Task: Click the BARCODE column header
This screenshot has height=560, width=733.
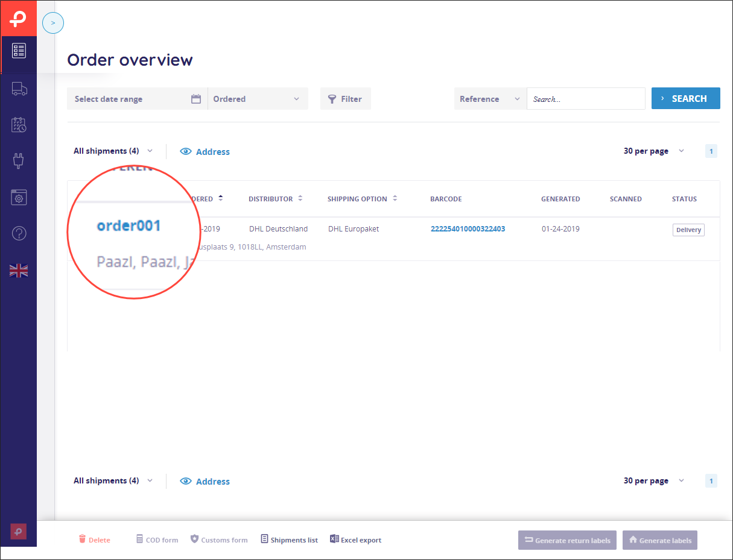Action: coord(446,199)
